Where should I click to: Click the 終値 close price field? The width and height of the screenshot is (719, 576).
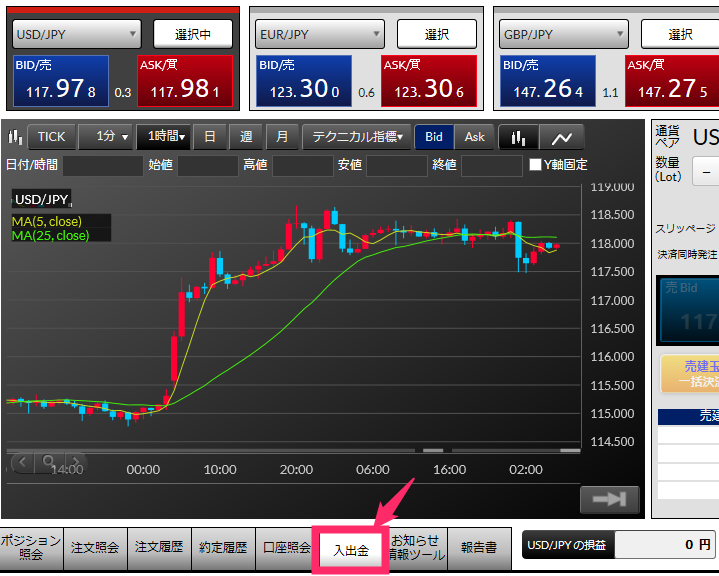coord(492,166)
